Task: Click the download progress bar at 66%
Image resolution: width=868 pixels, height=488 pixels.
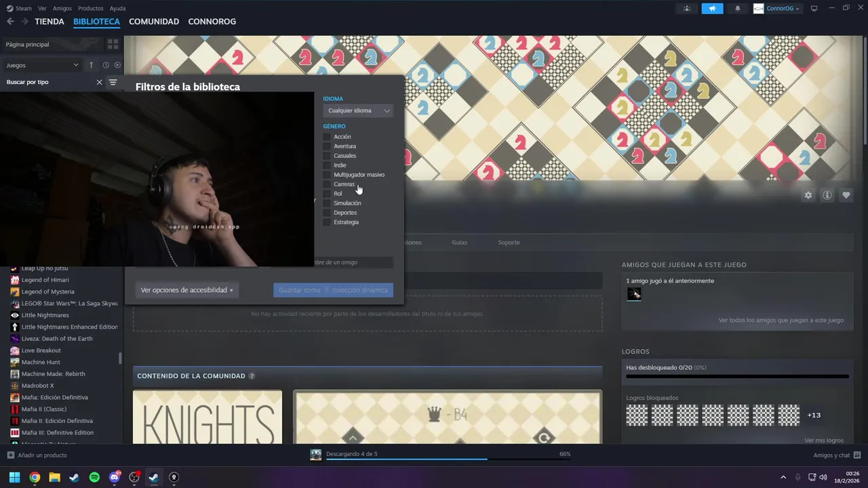Action: (449, 459)
